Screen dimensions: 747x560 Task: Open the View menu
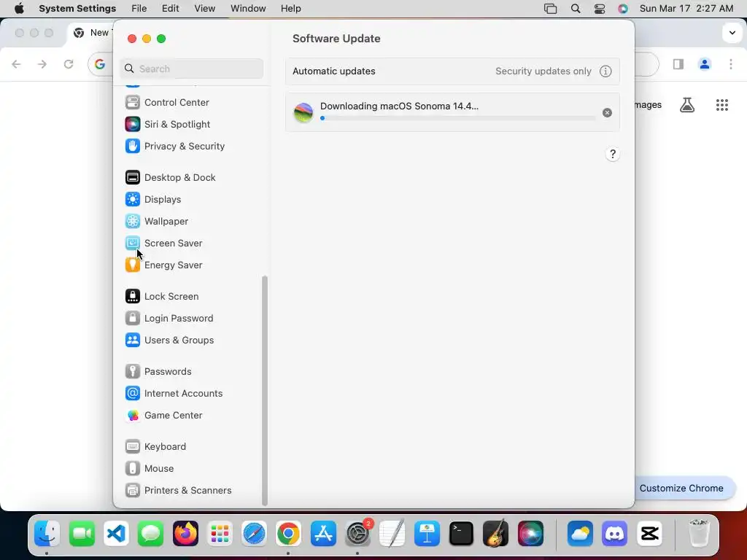(x=205, y=9)
